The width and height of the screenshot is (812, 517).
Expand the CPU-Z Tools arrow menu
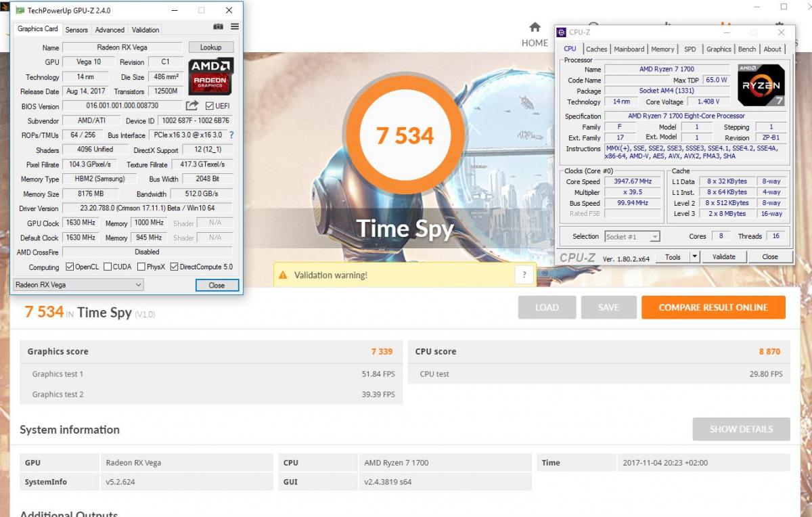click(x=694, y=256)
